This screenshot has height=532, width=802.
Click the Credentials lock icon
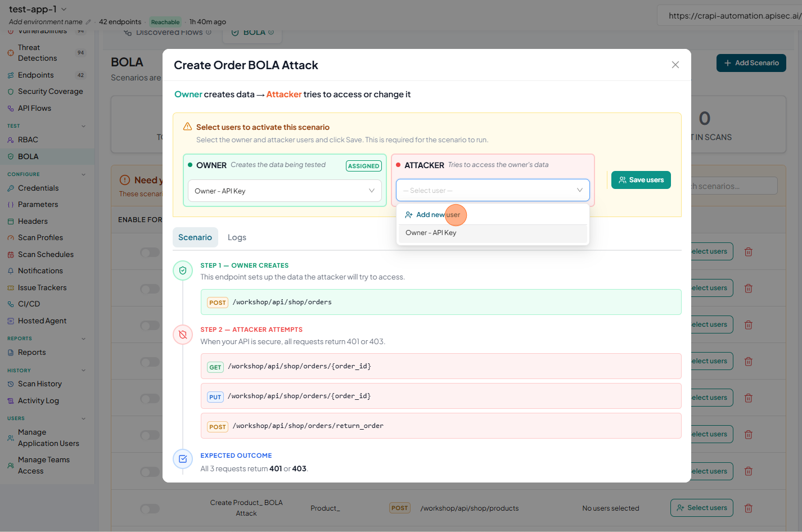point(10,188)
